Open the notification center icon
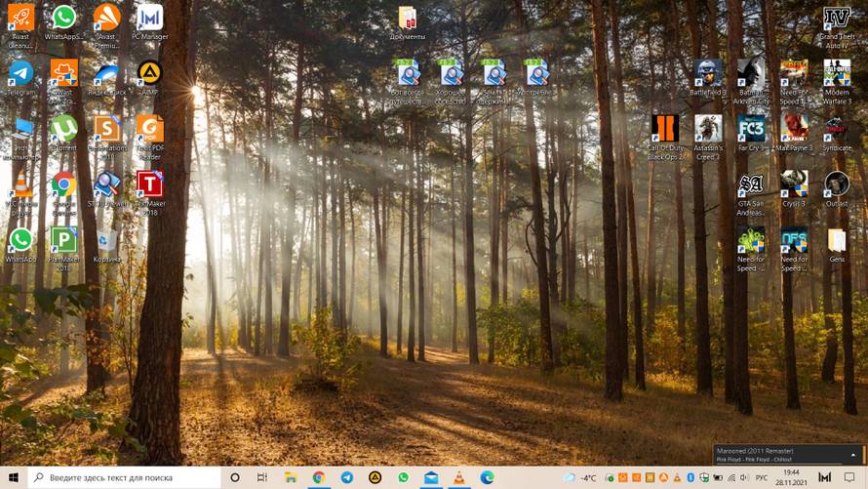The height and width of the screenshot is (489, 868). pyautogui.click(x=849, y=477)
